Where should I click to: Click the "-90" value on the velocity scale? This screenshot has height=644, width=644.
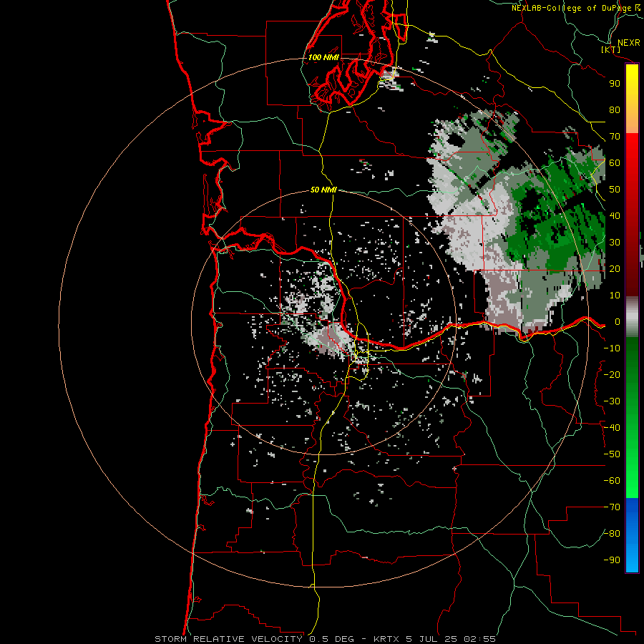click(612, 560)
